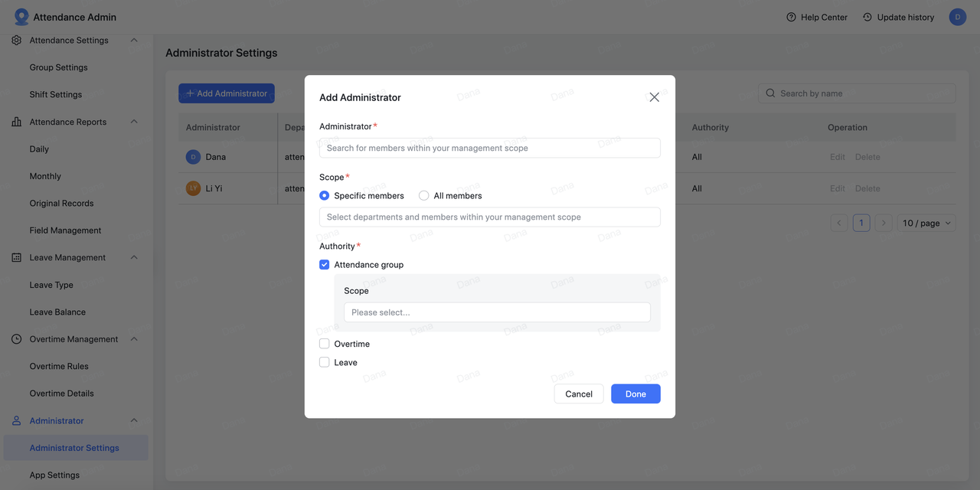980x490 pixels.
Task: Open the Scope 'Please select...' dropdown
Action: 497,312
